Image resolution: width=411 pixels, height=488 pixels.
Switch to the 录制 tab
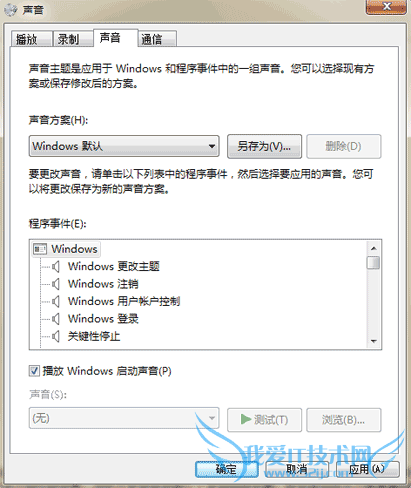pos(73,39)
